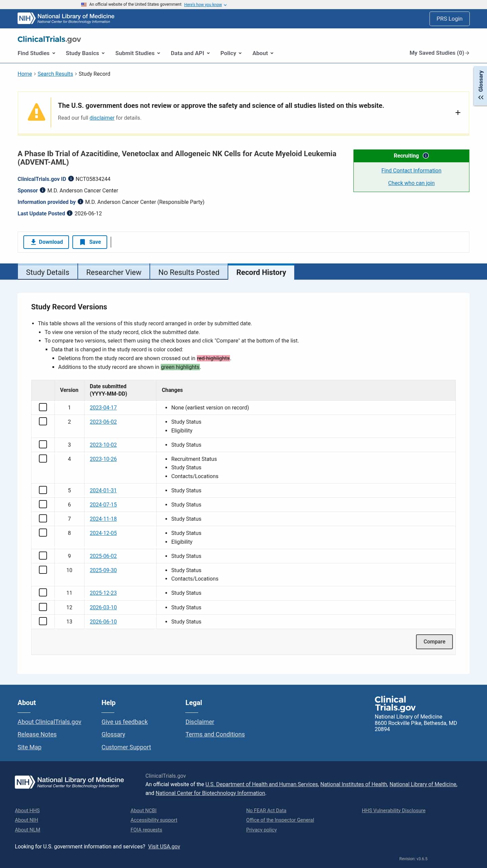Viewport: 487px width, 868px height.
Task: Click the info icon next to Sponsor
Action: (43, 190)
